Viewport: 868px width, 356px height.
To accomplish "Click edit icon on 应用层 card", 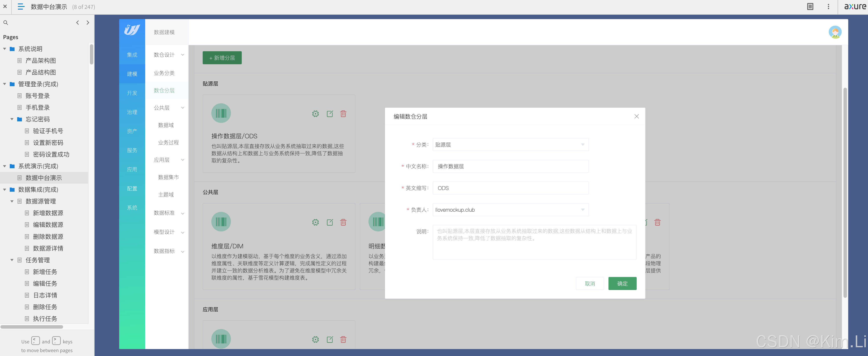I will click(330, 340).
